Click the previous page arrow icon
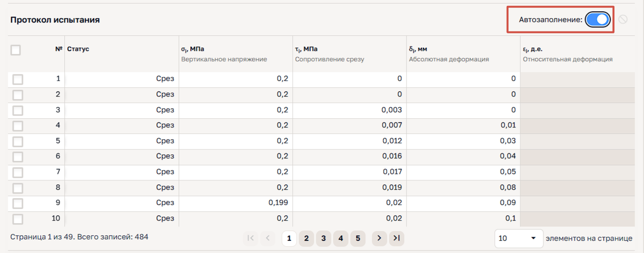Viewport: 644px width, 253px height. coord(268,238)
